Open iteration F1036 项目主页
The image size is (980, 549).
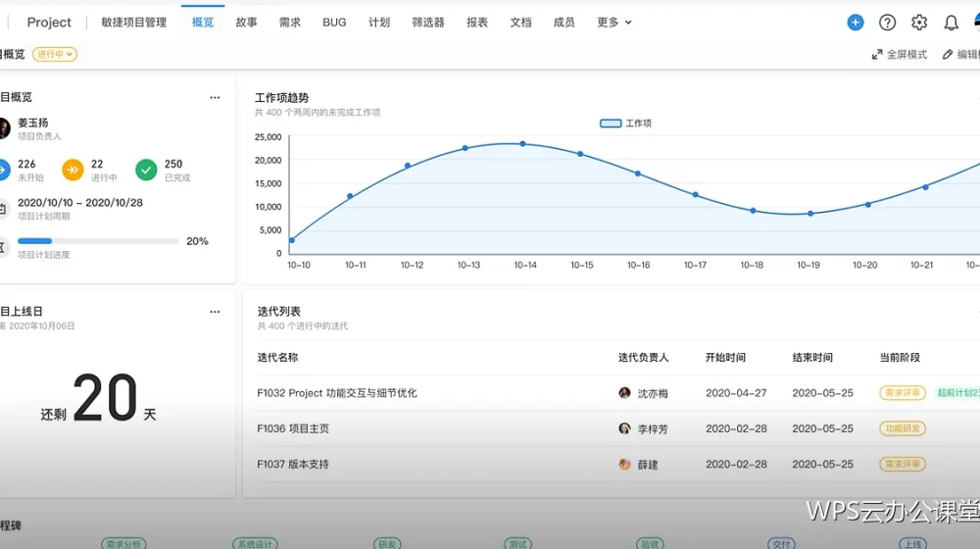tap(293, 428)
